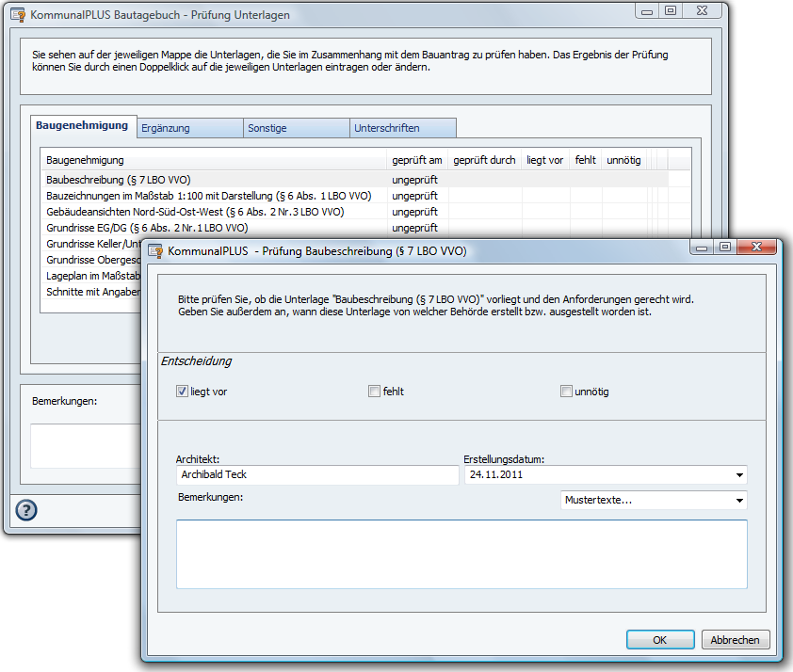This screenshot has height=672, width=793.
Task: Maximize the Prüfung Baubeschreibung dialog
Action: click(725, 247)
